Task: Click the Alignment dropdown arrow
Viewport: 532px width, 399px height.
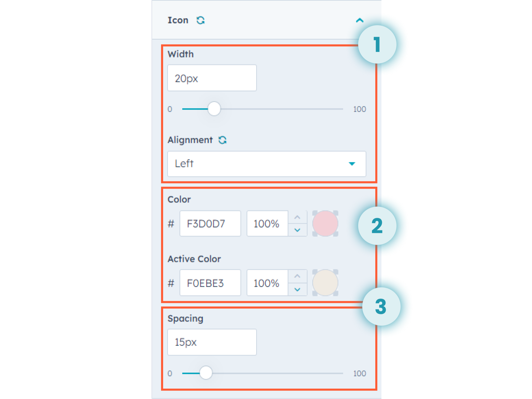Action: pyautogui.click(x=352, y=164)
